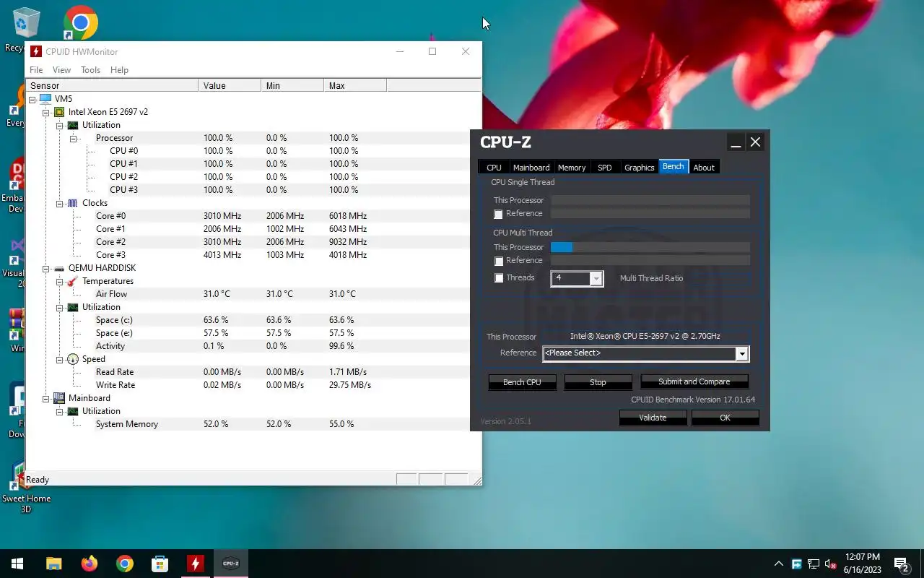Click the HWMonitor title bar lightning icon
Image resolution: width=924 pixels, height=578 pixels.
[x=36, y=51]
